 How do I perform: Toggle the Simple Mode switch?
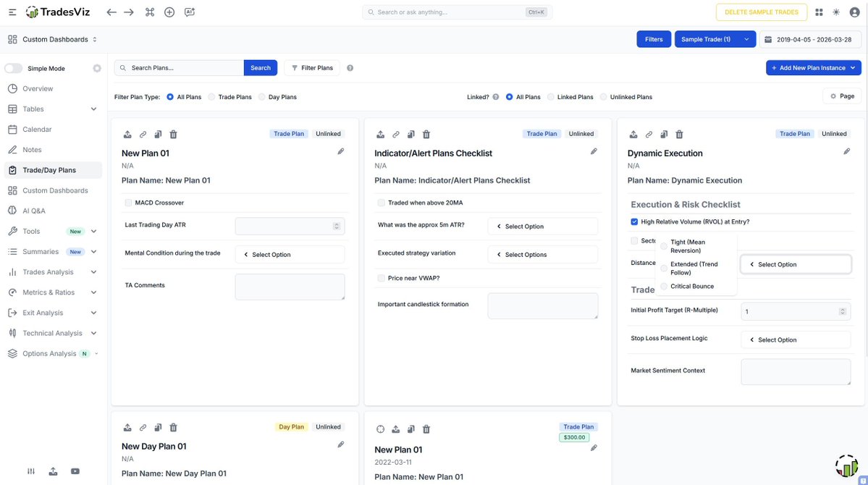[x=14, y=69]
